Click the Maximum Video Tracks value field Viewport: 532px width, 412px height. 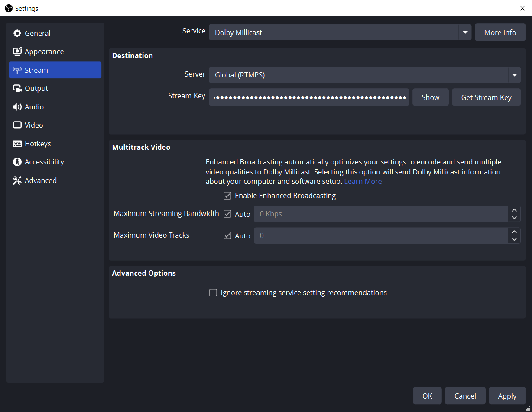pos(381,235)
